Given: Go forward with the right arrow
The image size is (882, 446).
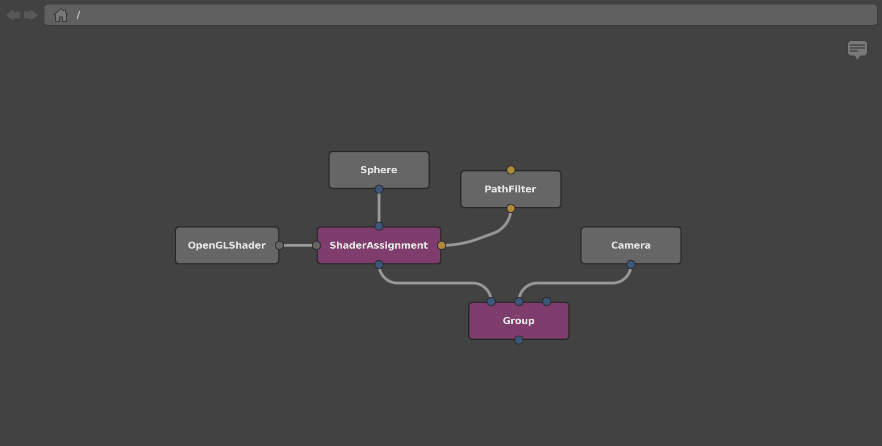Looking at the screenshot, I should pyautogui.click(x=30, y=15).
